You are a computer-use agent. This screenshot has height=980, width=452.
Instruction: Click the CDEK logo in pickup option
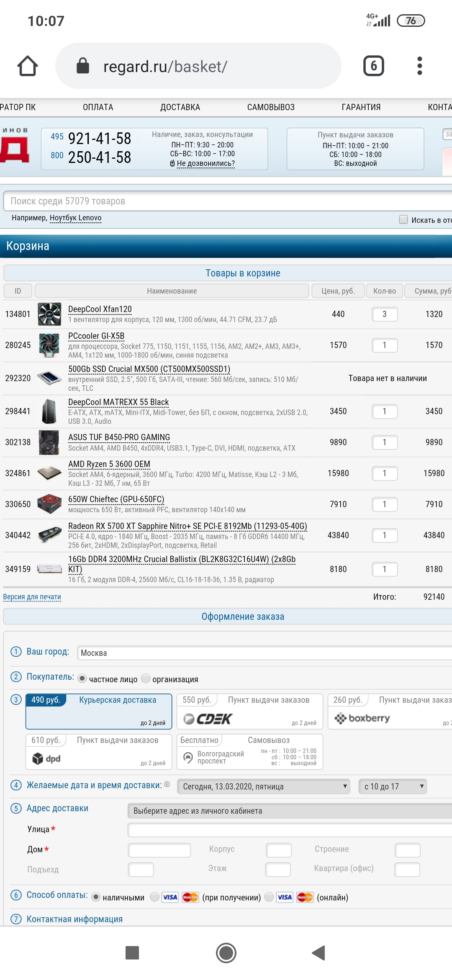[208, 719]
